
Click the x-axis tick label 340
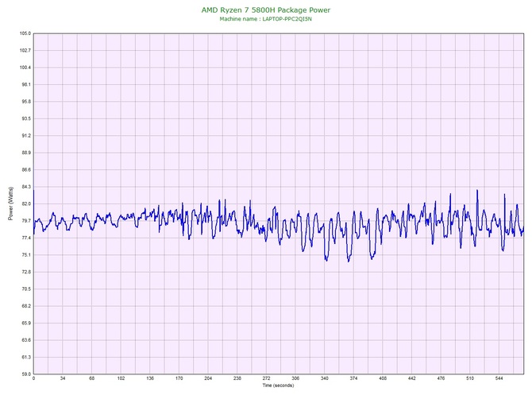click(325, 378)
